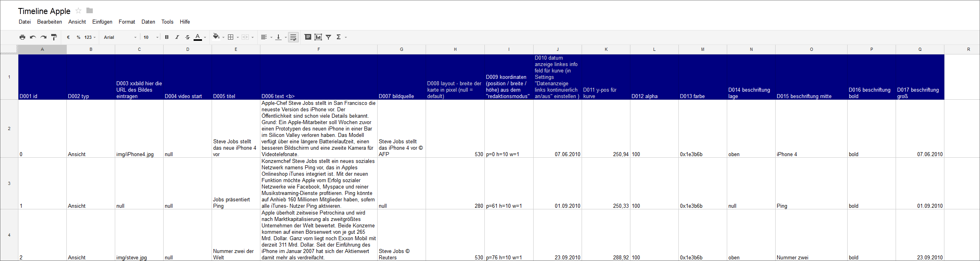Open the horizontal align dropdown arrow
The image size is (980, 261).
pyautogui.click(x=271, y=37)
